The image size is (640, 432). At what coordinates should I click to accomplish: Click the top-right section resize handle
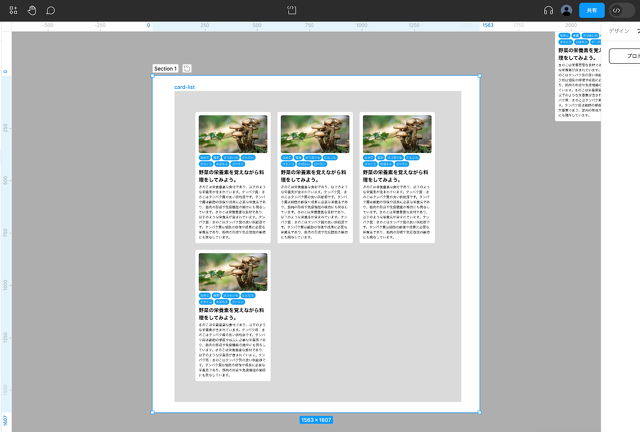pyautogui.click(x=479, y=75)
